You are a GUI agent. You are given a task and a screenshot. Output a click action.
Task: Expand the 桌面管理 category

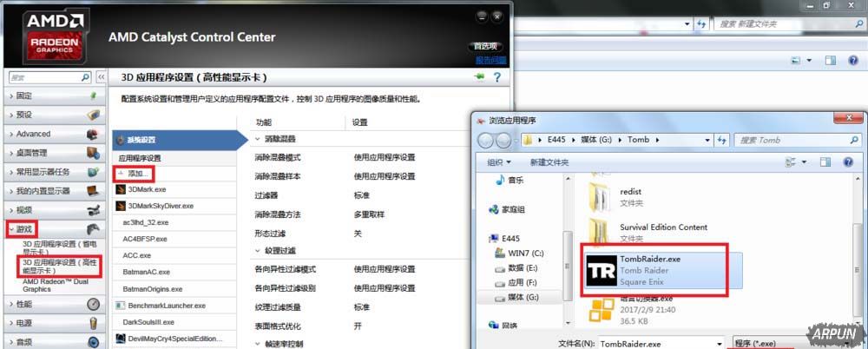12,153
